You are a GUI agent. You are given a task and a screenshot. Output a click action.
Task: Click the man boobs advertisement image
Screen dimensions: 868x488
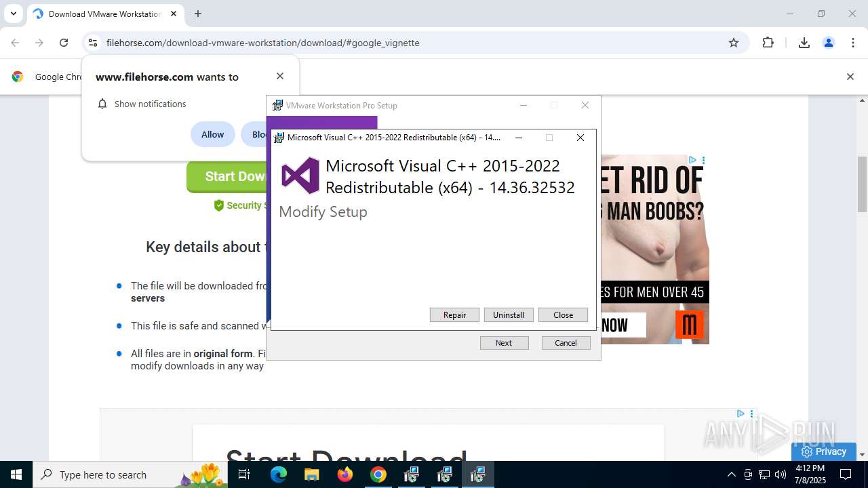point(655,249)
